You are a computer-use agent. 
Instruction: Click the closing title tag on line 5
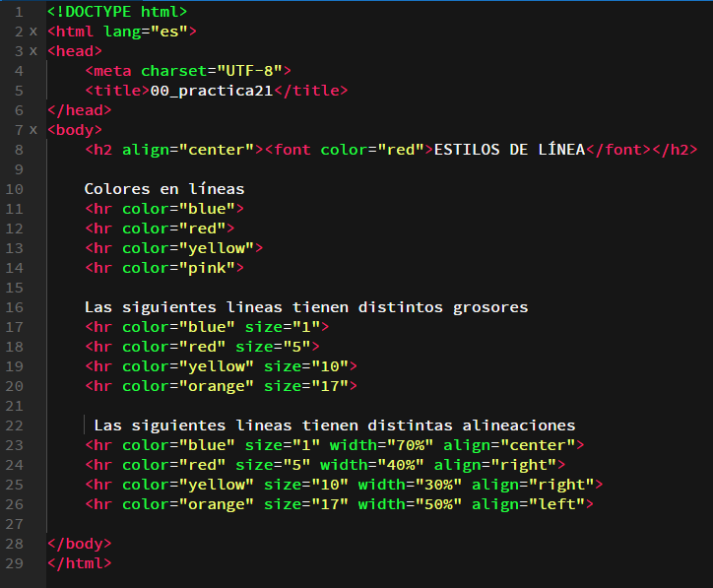click(x=311, y=91)
